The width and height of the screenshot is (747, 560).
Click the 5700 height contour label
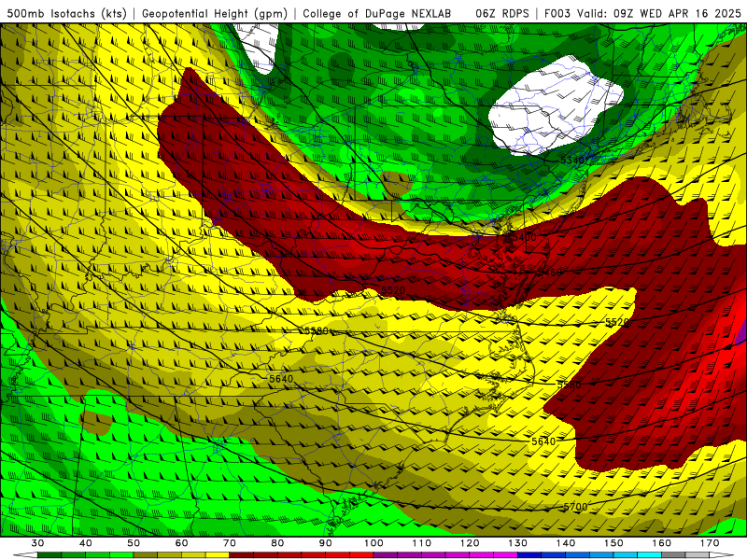point(575,507)
